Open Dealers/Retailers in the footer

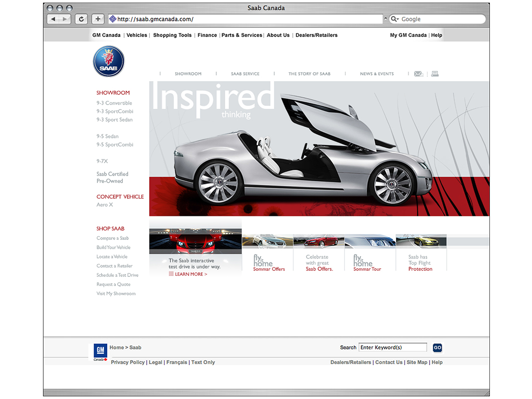click(x=351, y=363)
